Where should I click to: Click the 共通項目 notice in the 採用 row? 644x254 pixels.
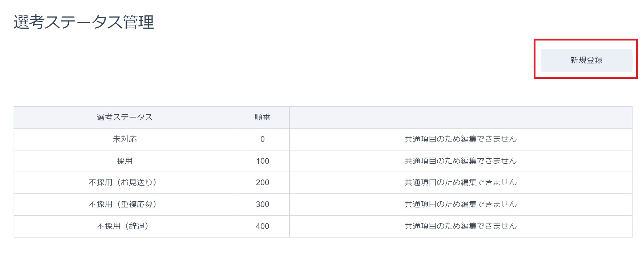click(x=461, y=161)
